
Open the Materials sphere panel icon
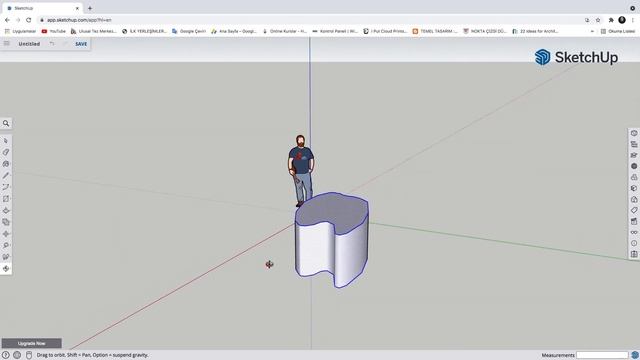[634, 166]
